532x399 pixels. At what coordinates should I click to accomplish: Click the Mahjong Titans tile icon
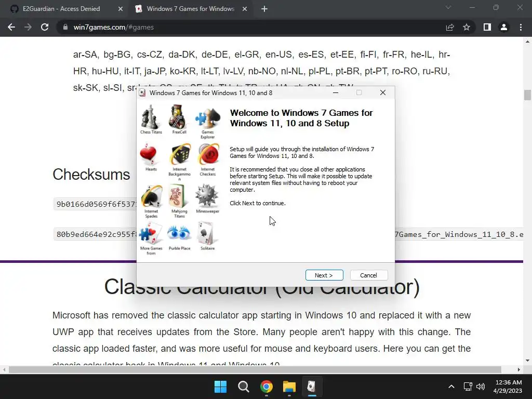[x=178, y=196]
